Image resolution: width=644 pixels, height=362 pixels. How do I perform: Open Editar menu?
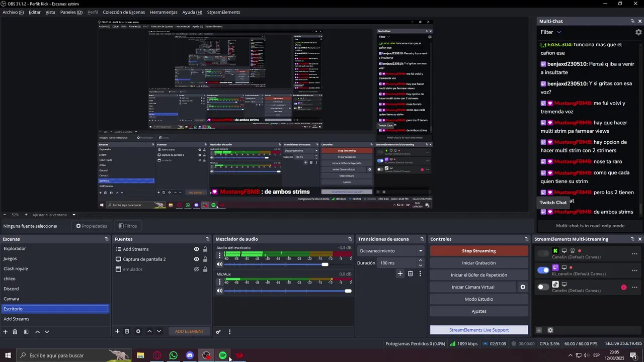click(35, 12)
